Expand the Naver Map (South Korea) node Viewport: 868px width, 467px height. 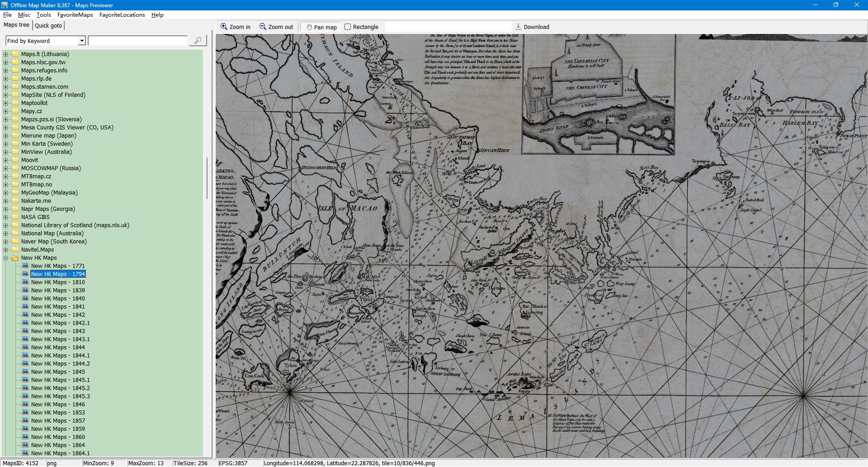[x=6, y=242]
